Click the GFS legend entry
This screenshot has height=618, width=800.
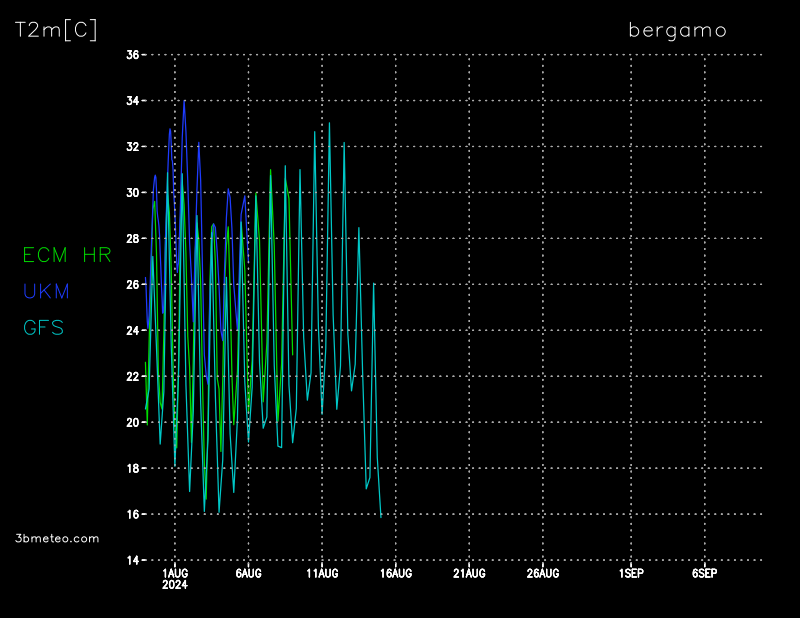43,327
